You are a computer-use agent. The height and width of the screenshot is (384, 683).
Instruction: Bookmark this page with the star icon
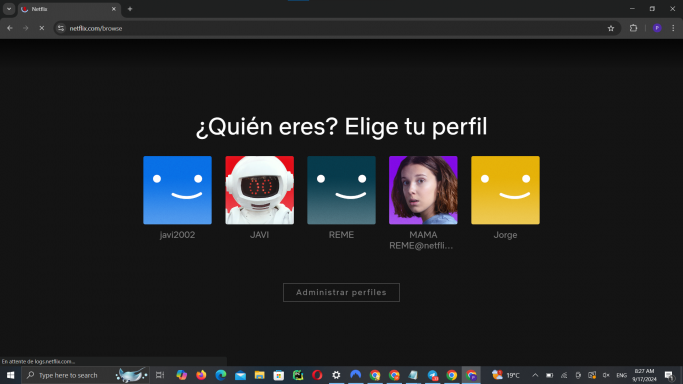(x=611, y=28)
